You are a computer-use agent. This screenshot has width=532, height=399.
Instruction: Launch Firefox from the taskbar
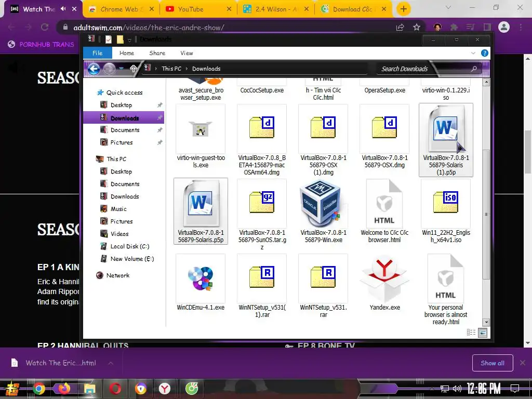(x=64, y=388)
